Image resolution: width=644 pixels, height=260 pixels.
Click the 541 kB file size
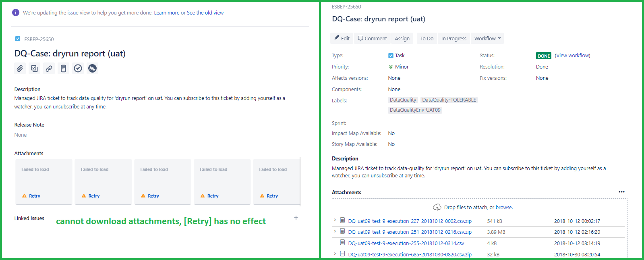pyautogui.click(x=495, y=221)
